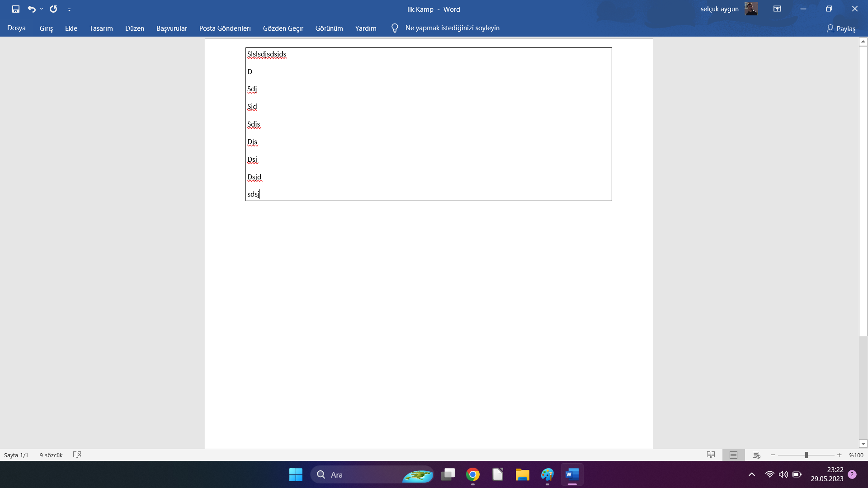
Task: Click the Redo/Repeat icon
Action: click(53, 9)
